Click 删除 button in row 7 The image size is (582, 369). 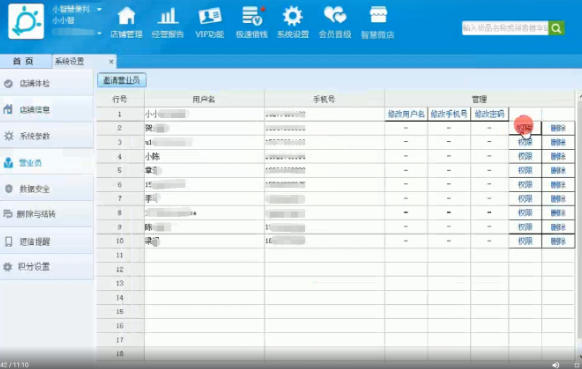(558, 199)
